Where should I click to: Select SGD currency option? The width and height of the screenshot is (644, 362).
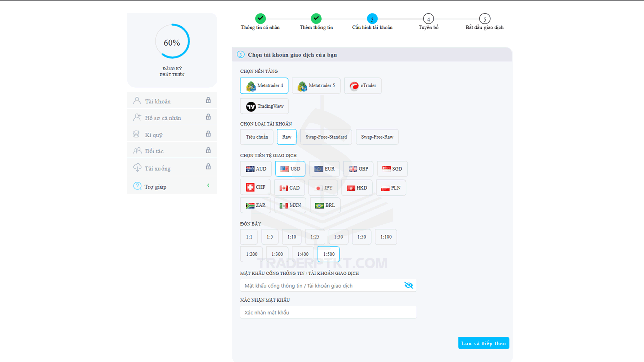coord(392,169)
